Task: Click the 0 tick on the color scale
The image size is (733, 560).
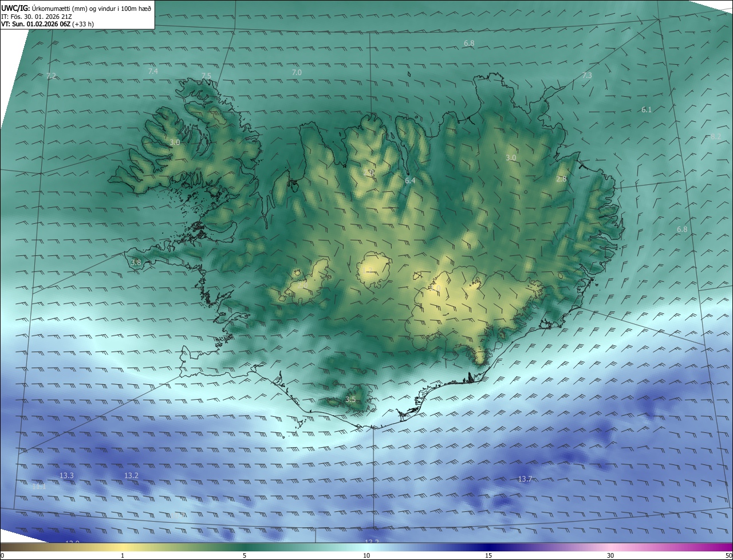Action: [2, 555]
